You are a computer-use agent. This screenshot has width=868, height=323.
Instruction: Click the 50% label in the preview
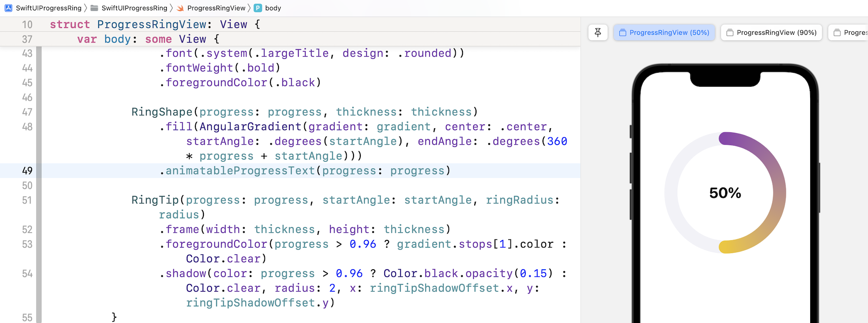point(725,193)
